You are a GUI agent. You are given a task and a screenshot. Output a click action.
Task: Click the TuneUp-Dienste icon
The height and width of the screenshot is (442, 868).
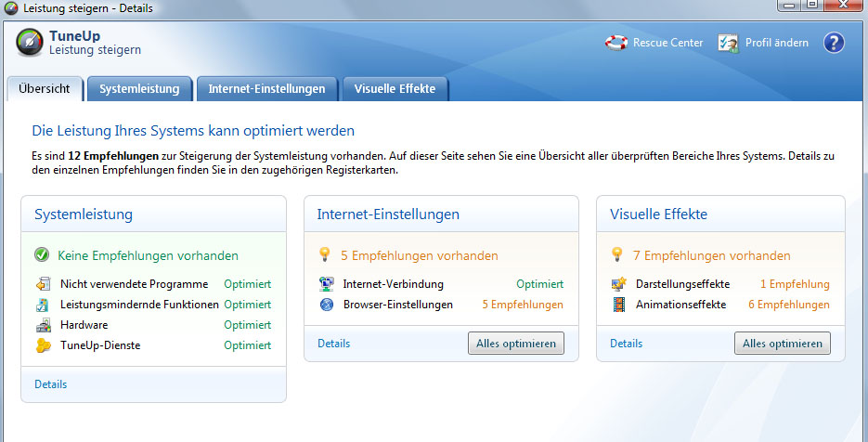click(43, 345)
